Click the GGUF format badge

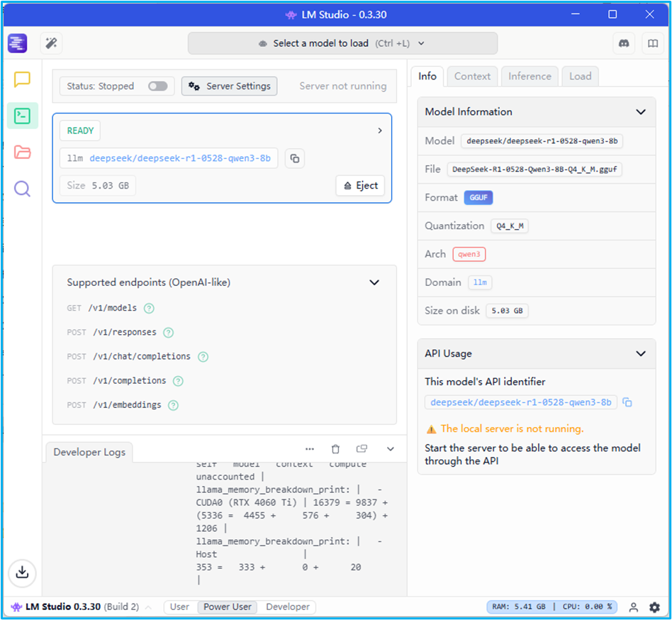(x=478, y=198)
